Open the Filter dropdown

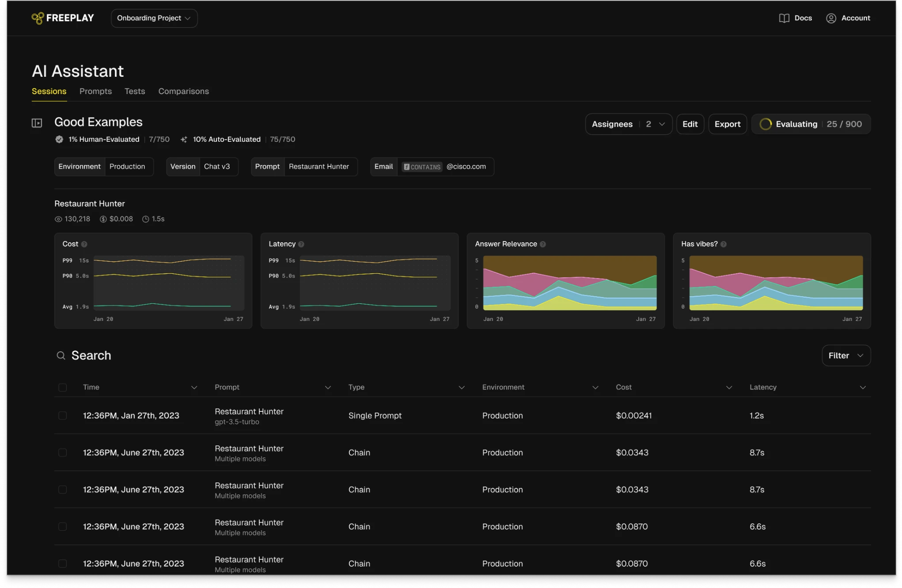[846, 356]
